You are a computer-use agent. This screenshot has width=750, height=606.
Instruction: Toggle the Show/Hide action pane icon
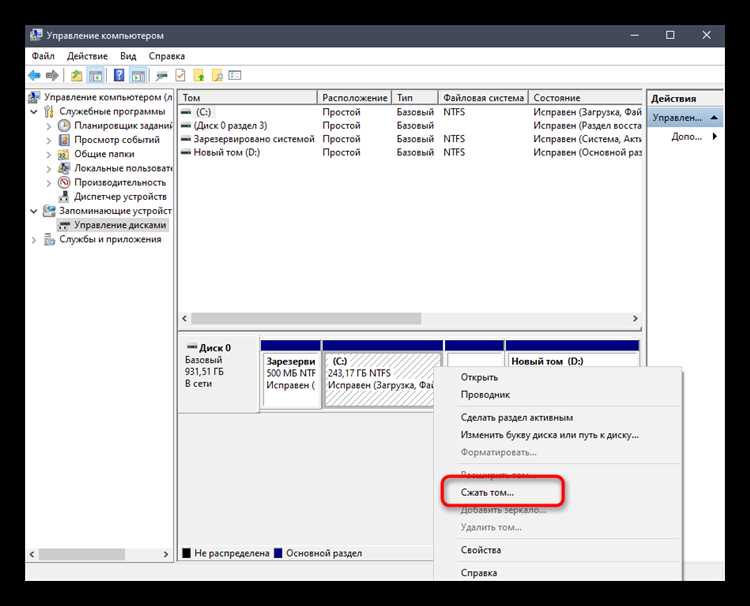138,75
